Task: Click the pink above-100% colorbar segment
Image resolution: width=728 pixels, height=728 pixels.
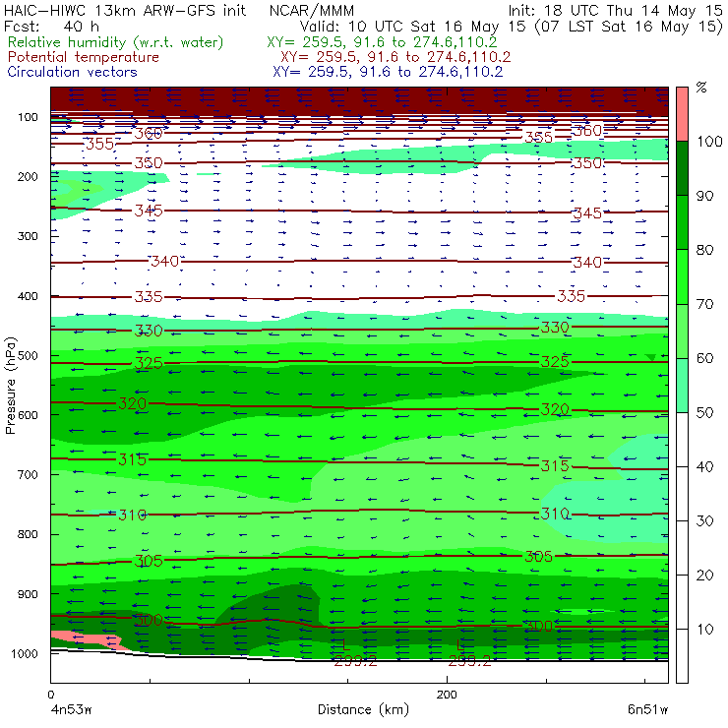Action: pos(682,114)
